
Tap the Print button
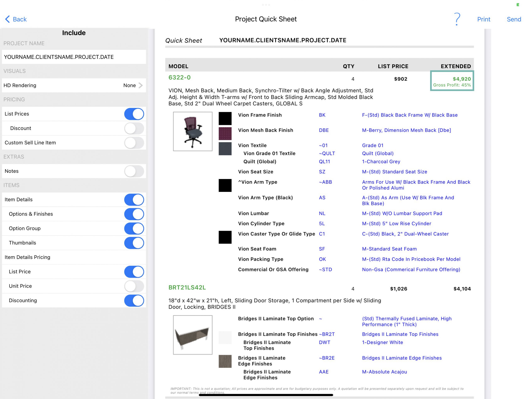tap(483, 19)
